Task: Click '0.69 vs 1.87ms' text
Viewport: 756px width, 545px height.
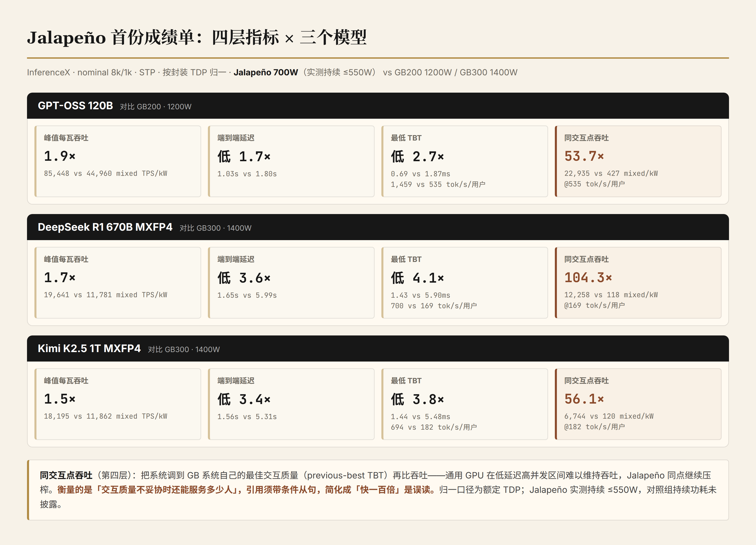Action: pyautogui.click(x=420, y=174)
